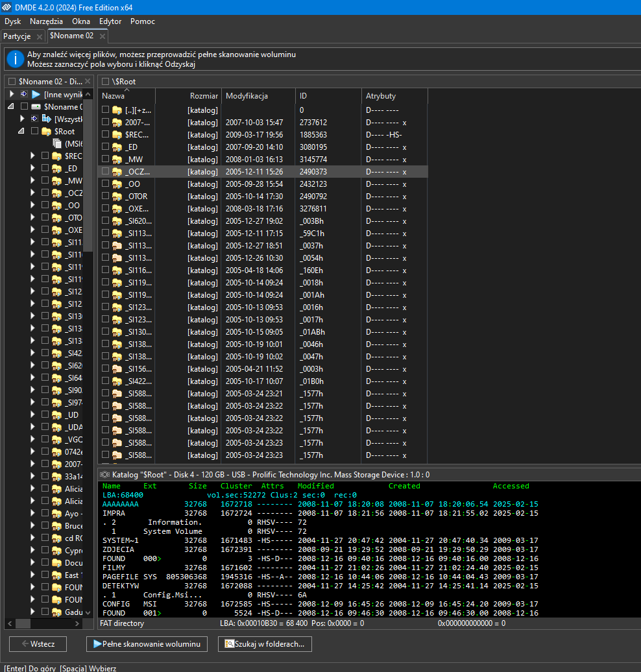This screenshot has height=672, width=641.
Task: Open the Pomoc menu
Action: coord(142,21)
